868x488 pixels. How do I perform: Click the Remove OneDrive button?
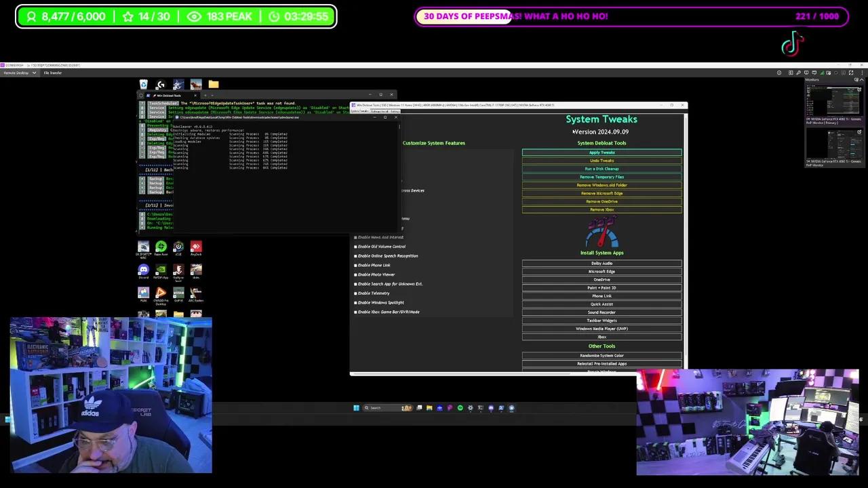tap(601, 201)
